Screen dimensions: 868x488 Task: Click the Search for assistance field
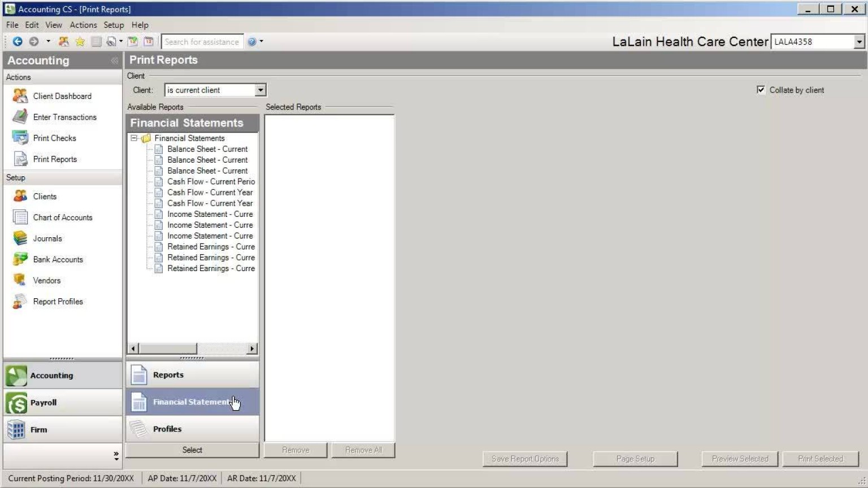[202, 42]
